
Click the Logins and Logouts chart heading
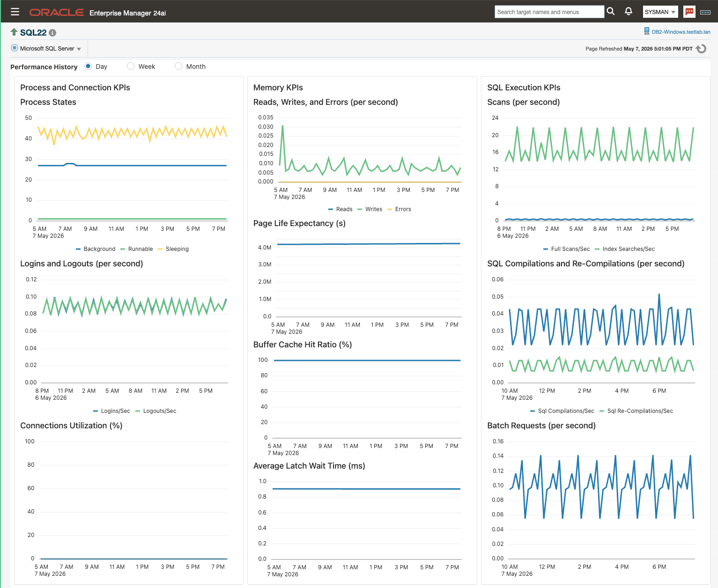point(81,264)
